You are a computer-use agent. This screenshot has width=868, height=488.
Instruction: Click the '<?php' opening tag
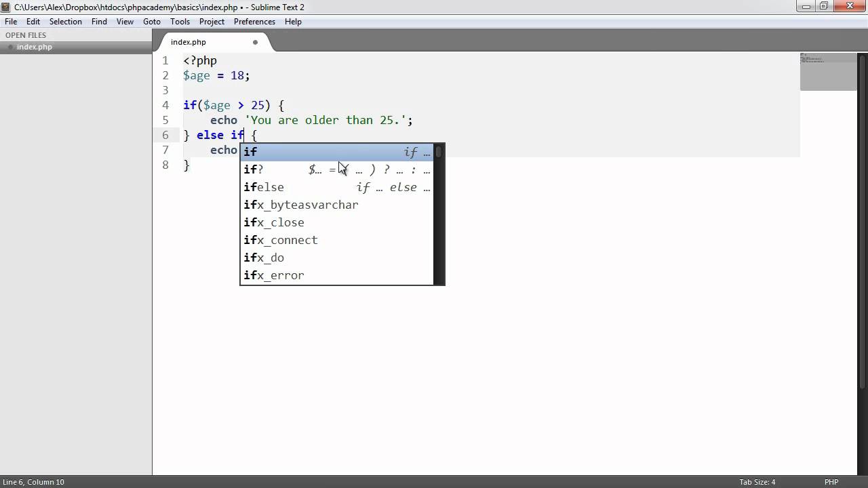[200, 60]
